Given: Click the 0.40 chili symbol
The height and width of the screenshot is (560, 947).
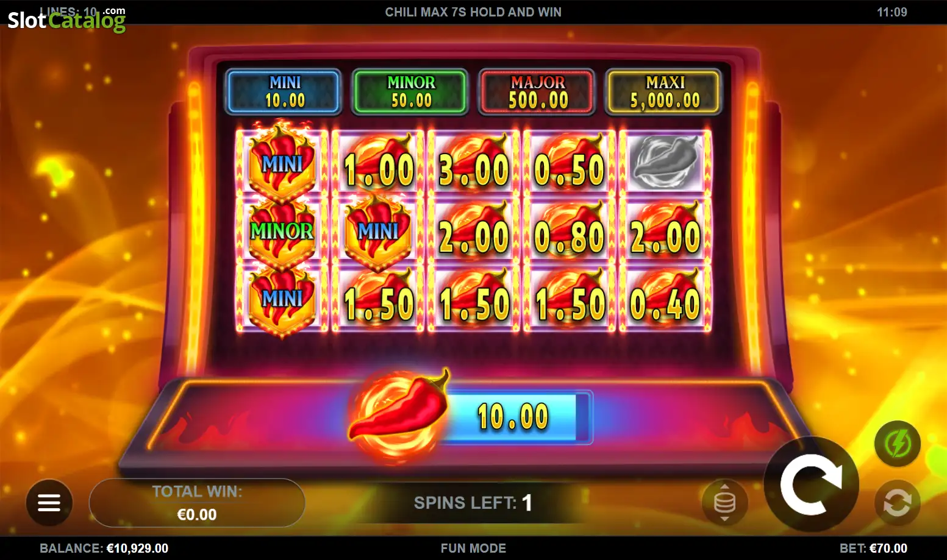Looking at the screenshot, I should tap(665, 299).
